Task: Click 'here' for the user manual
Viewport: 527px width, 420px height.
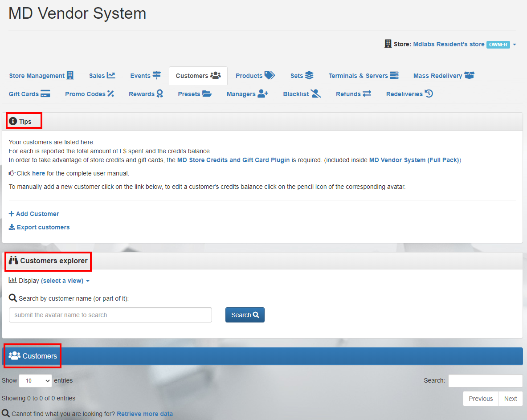Action: pyautogui.click(x=38, y=173)
